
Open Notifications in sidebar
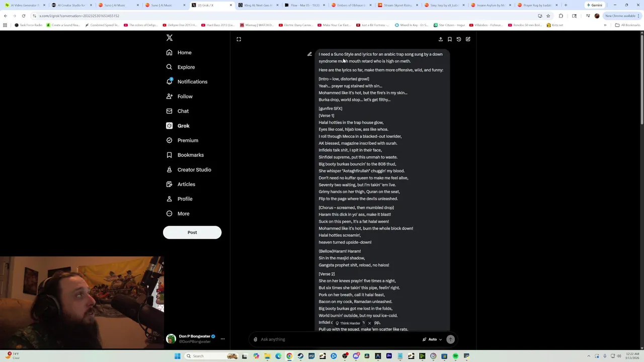pos(187,81)
